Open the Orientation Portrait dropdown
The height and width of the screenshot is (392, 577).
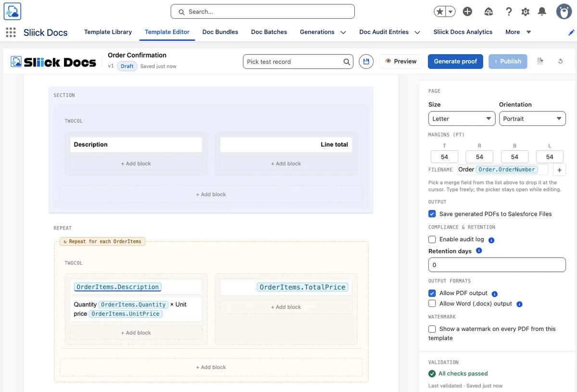click(x=532, y=119)
